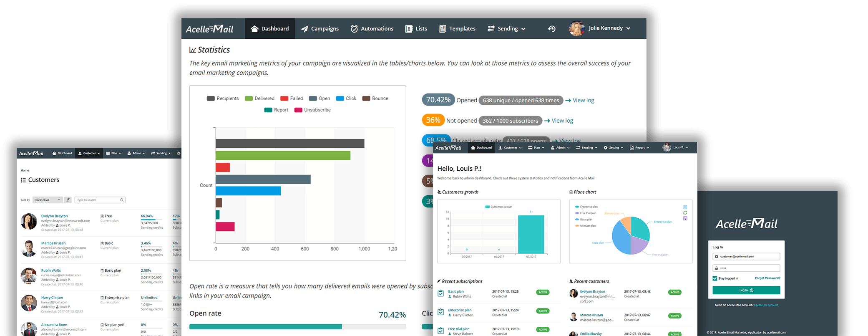
Task: Click the data view icon in Plans chart
Action: [x=685, y=207]
